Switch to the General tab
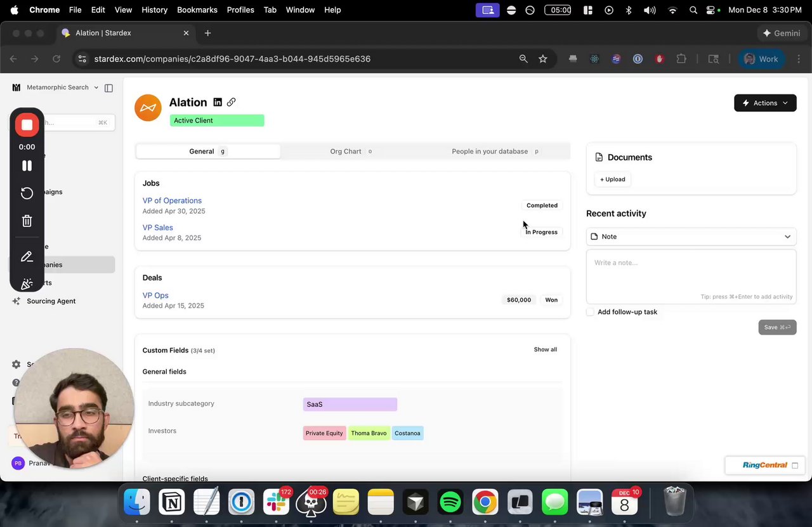 tap(207, 152)
